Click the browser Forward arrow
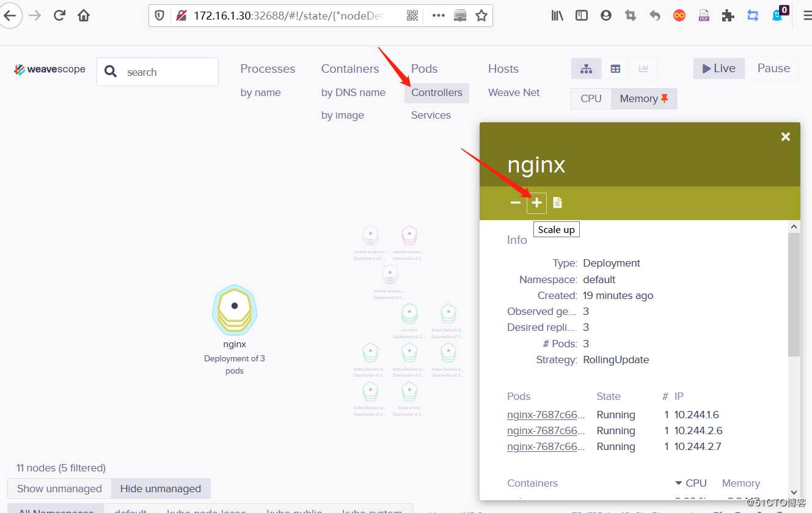 [x=35, y=16]
